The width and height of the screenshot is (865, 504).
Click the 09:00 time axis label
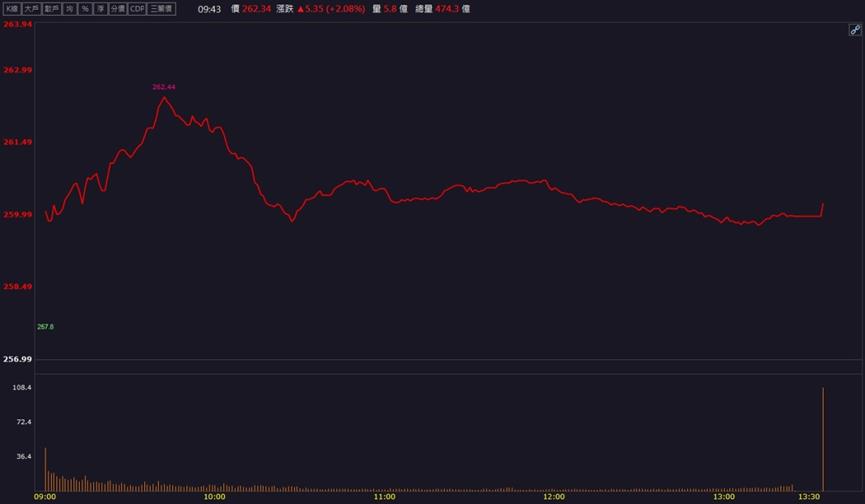[45, 497]
